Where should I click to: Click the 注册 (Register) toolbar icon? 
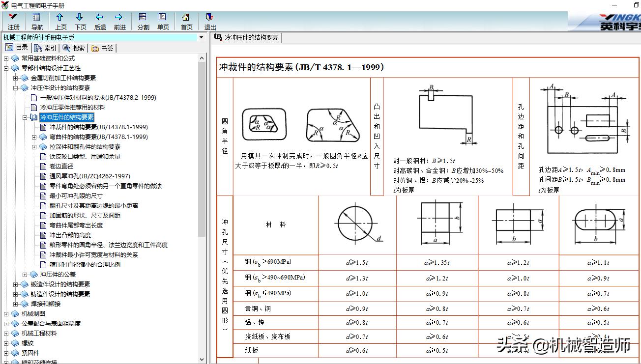click(x=13, y=18)
